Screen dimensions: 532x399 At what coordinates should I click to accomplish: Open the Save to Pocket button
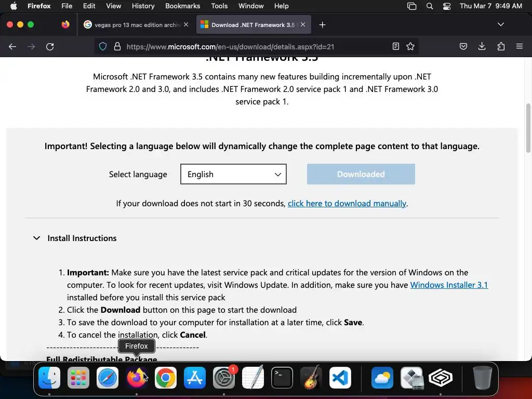tap(463, 46)
